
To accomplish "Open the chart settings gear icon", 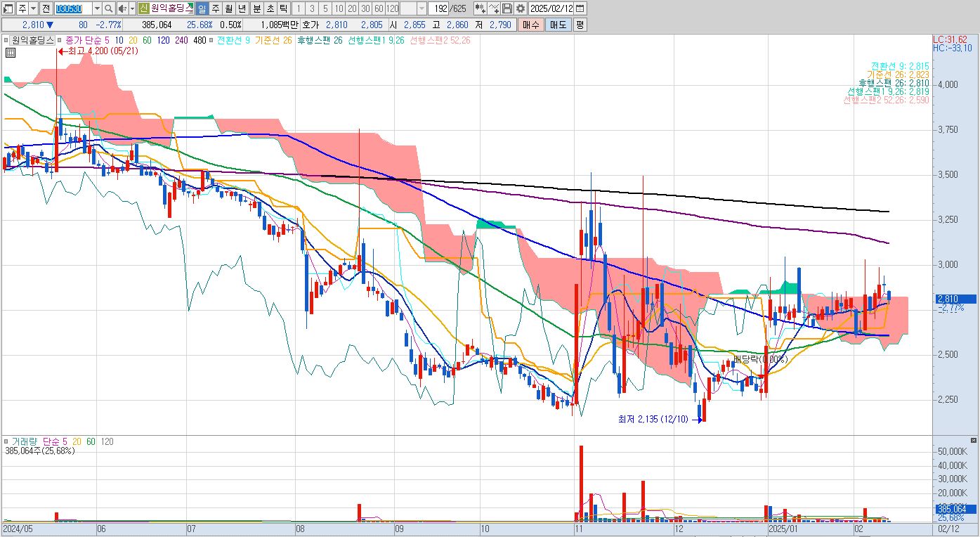I will (520, 8).
